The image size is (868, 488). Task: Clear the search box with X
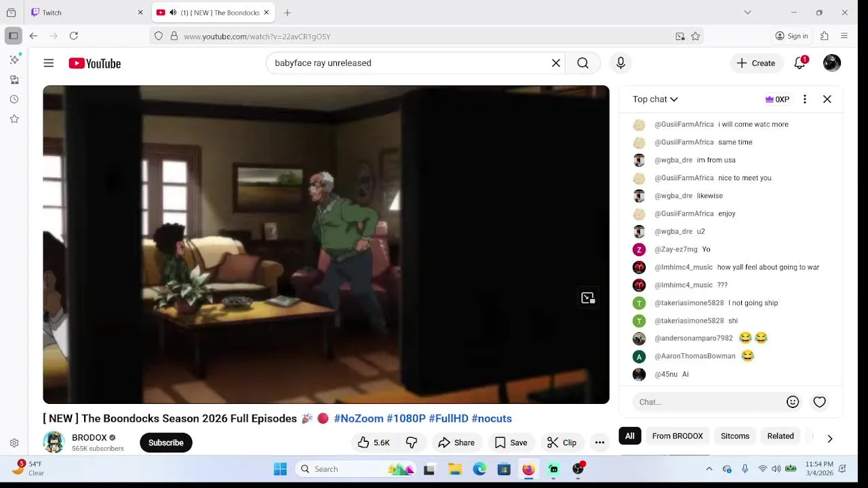click(556, 63)
